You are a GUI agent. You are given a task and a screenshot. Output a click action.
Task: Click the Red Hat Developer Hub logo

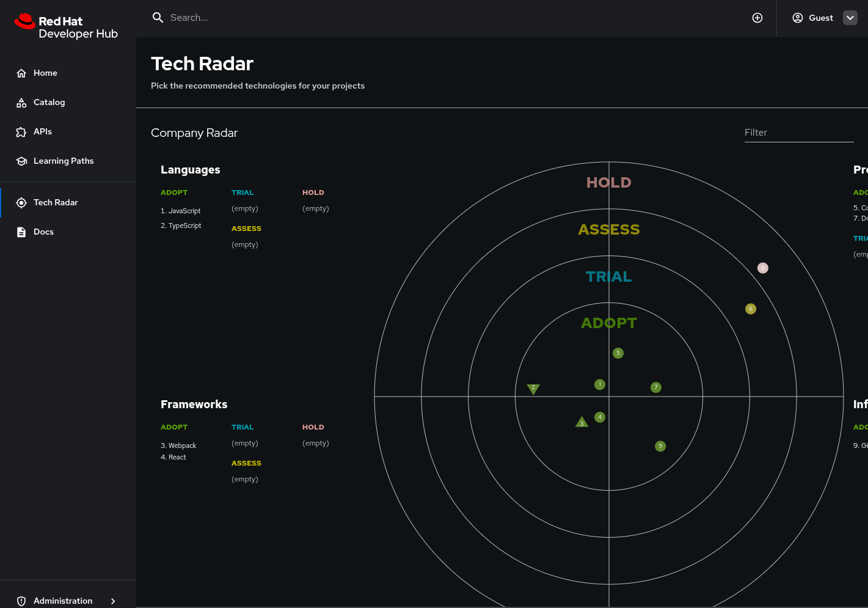[66, 26]
